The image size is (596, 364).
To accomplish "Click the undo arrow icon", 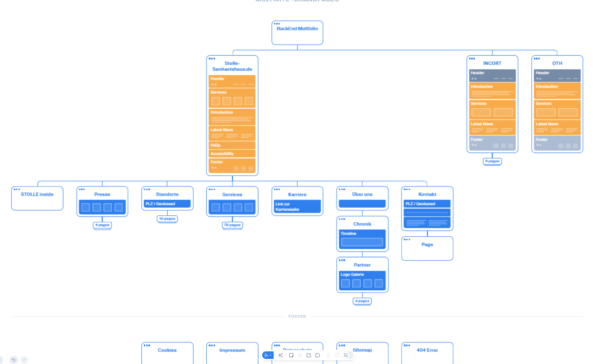I will [x=13, y=360].
